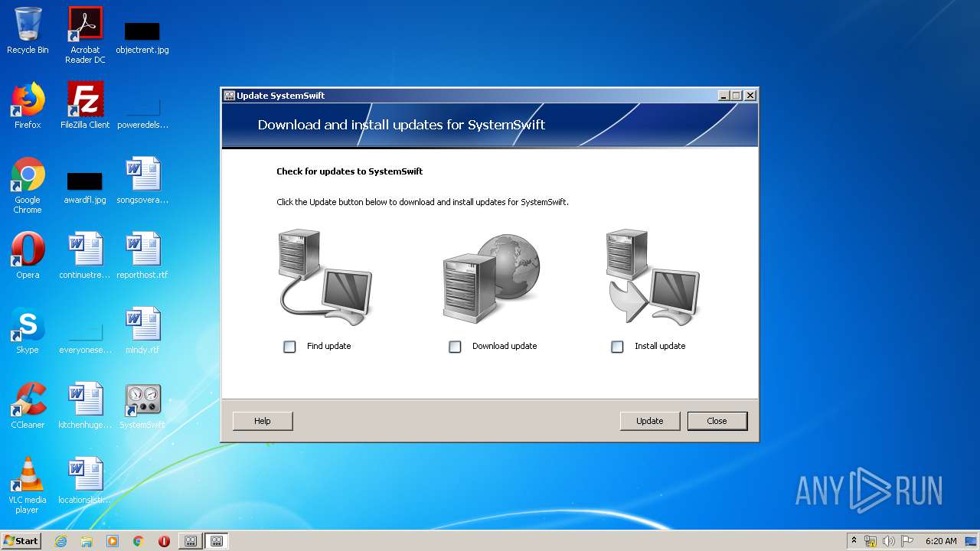980x551 pixels.
Task: Click the Update SystemSwift title bar icon
Action: coord(229,96)
